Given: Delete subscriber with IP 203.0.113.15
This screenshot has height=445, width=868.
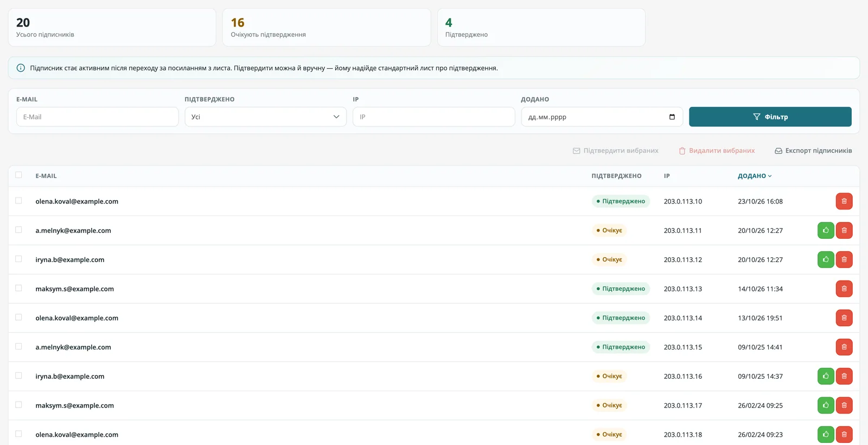Looking at the screenshot, I should click(844, 347).
